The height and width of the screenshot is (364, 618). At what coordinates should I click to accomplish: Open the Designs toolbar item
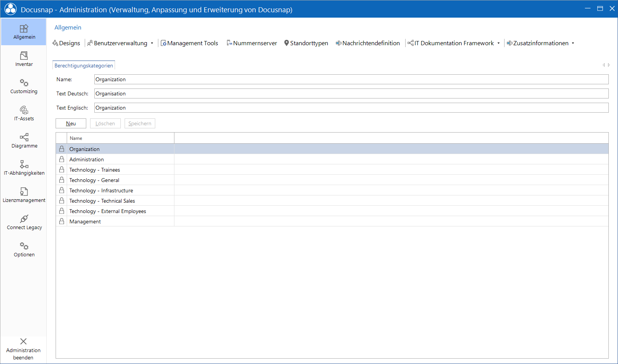(x=66, y=43)
